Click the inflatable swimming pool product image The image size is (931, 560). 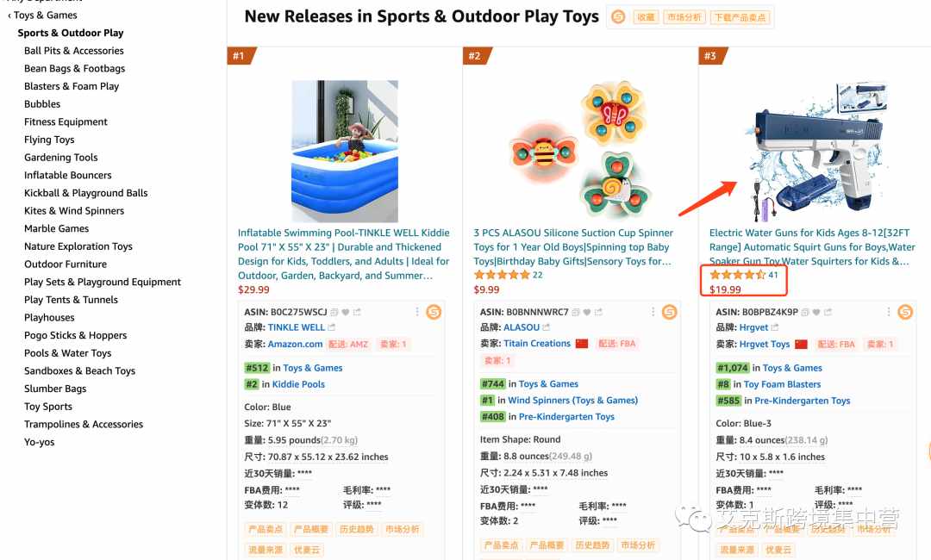pos(344,152)
